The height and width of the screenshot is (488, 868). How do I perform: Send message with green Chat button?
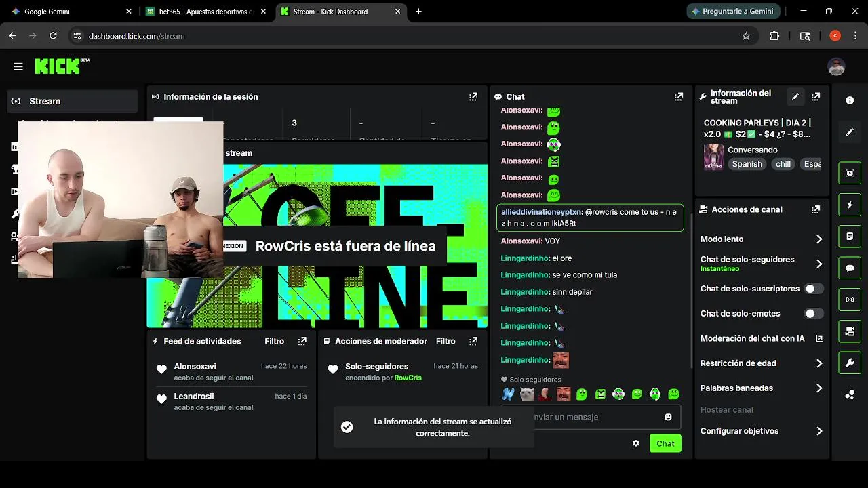click(x=665, y=443)
